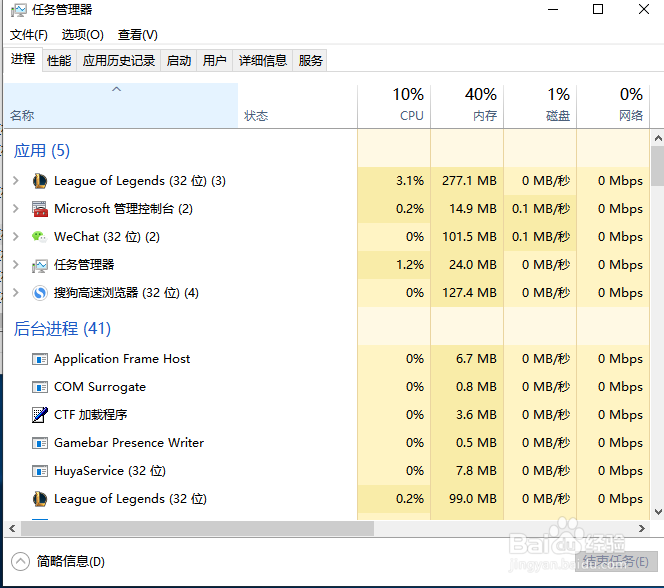This screenshot has width=664, height=588.
Task: Open the 选项(O) menu
Action: [x=83, y=35]
